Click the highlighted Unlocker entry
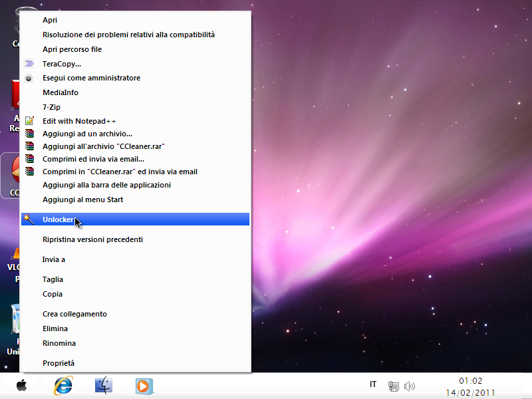This screenshot has width=532, height=399. [136, 219]
